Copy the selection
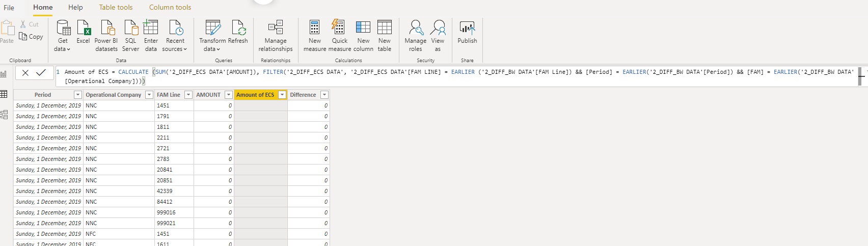The image size is (868, 246). (x=31, y=37)
